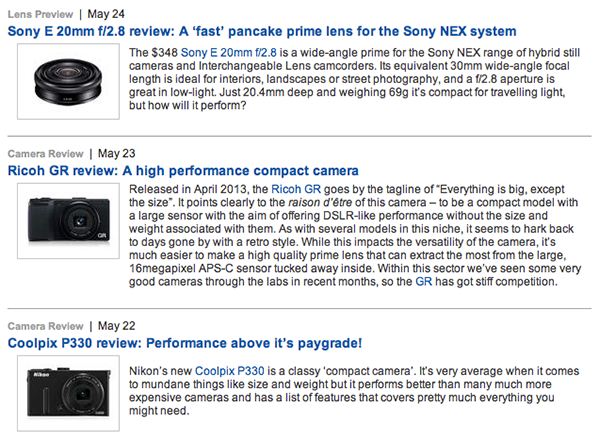Select 'Camera Review' label above Coolpix article
Image resolution: width=600 pixels, height=440 pixels.
tap(45, 326)
